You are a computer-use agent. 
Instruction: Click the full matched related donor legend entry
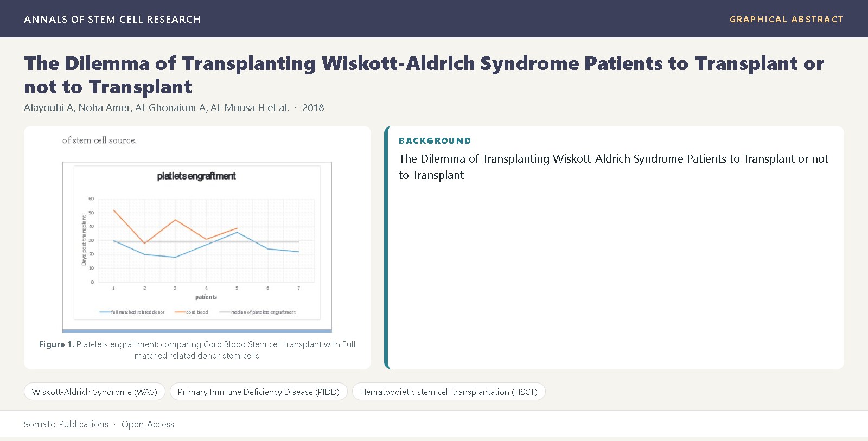coord(132,312)
